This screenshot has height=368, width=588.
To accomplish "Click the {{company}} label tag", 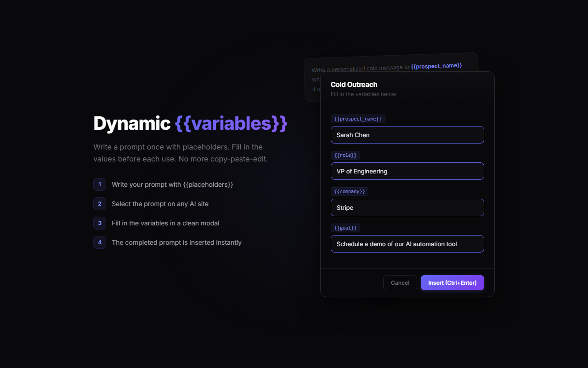I will [x=350, y=191].
